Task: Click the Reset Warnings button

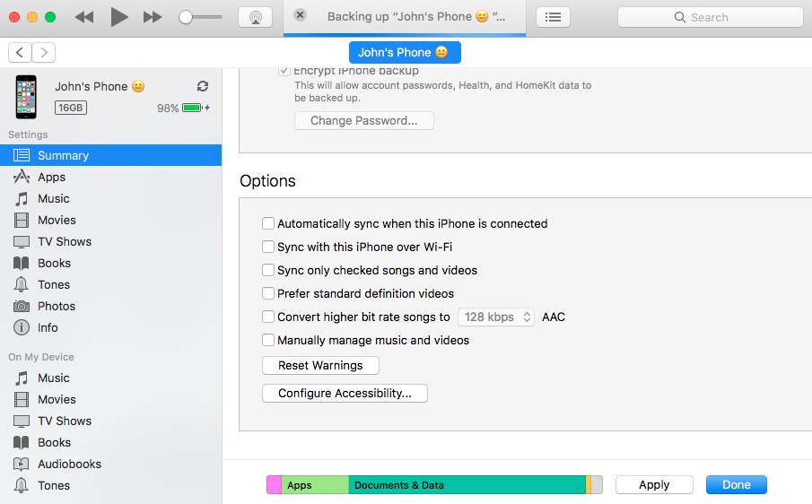Action: (320, 365)
